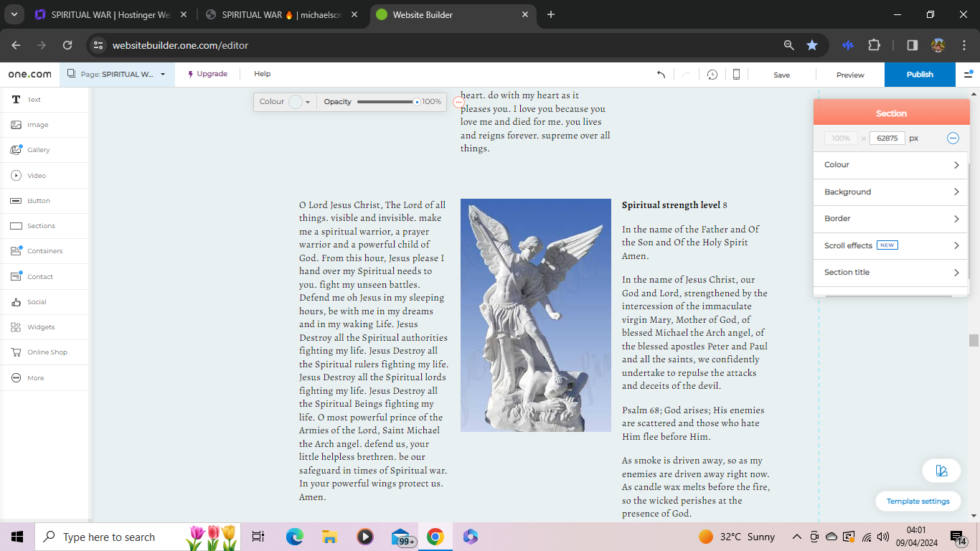Open Template settings
Image resolution: width=980 pixels, height=551 pixels.
(918, 501)
